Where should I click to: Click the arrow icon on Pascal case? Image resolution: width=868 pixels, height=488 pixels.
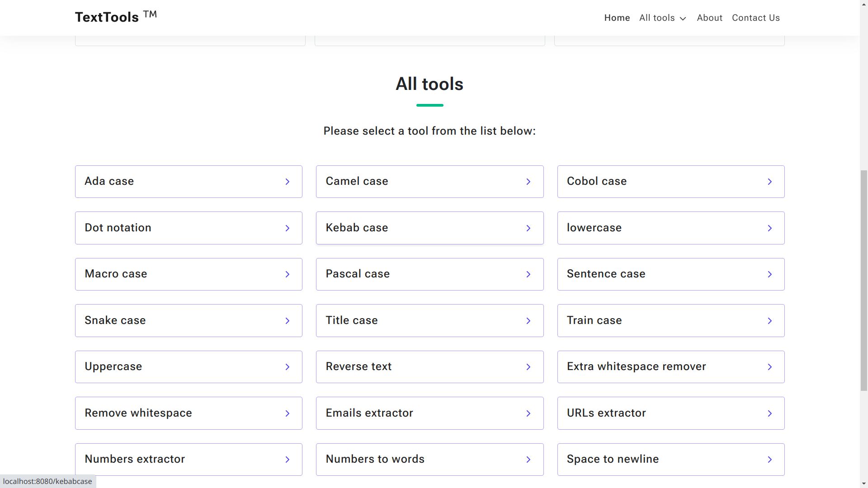pos(528,274)
